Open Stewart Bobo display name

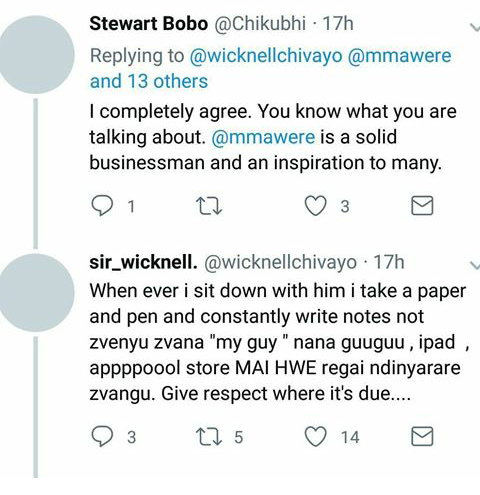click(x=149, y=24)
